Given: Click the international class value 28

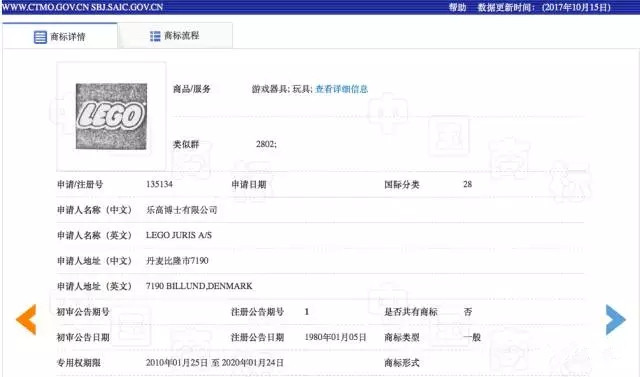Looking at the screenshot, I should click(467, 184).
